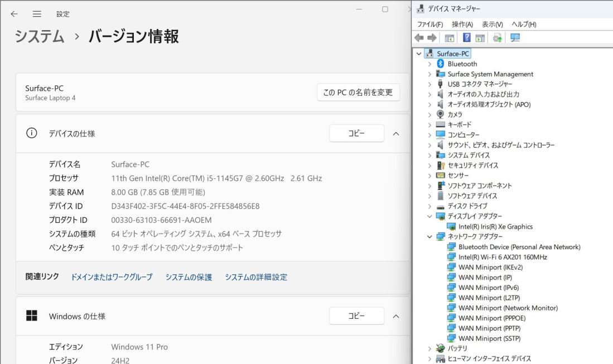Viewport: 613px width, 364px height.
Task: Click the update driver printer-like toolbar icon
Action: coord(498,38)
